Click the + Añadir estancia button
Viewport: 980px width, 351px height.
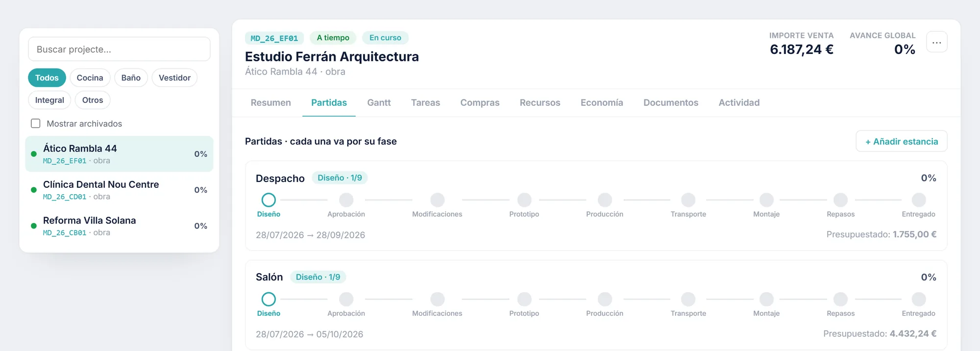coord(902,141)
